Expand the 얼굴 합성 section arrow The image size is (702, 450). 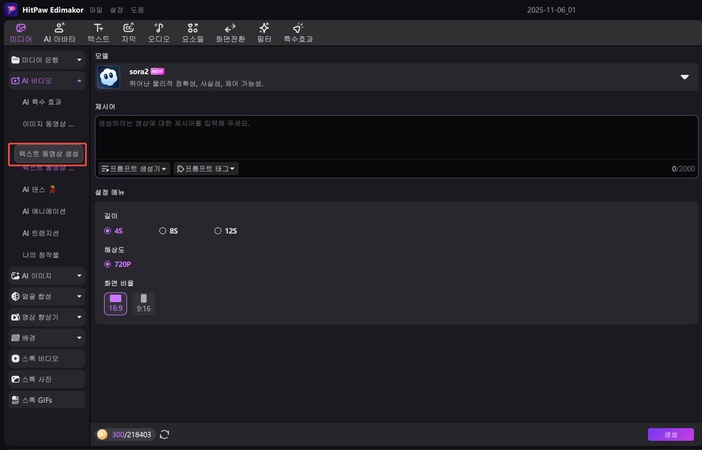coord(79,296)
